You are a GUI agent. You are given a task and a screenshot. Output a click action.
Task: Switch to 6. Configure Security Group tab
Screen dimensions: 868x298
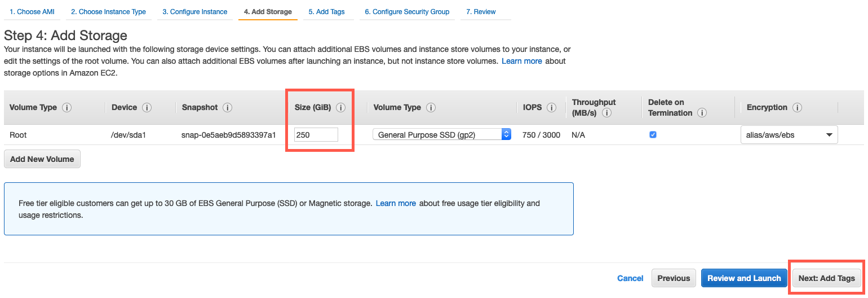point(406,12)
